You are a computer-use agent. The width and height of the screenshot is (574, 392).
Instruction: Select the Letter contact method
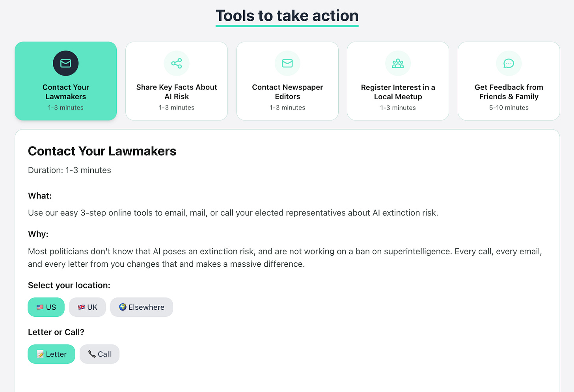[52, 354]
